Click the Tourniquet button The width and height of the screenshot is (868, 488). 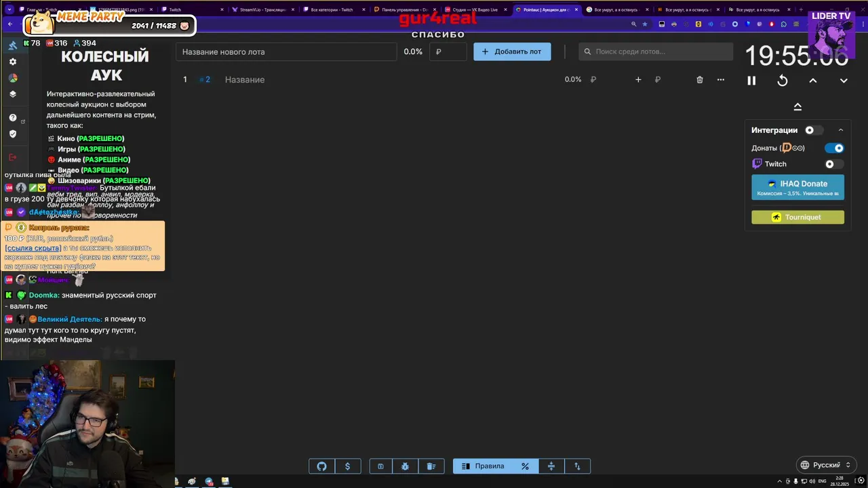point(797,217)
